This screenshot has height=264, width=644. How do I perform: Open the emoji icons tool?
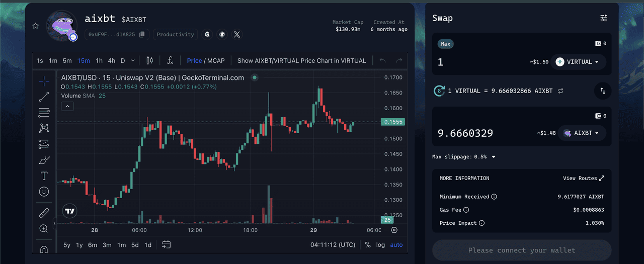tap(44, 192)
